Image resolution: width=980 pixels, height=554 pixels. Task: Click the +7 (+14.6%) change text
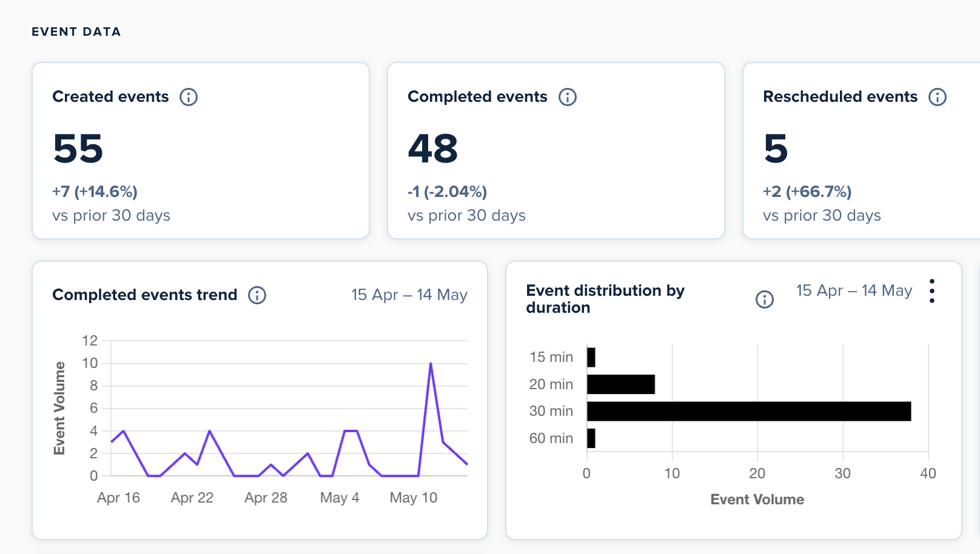pos(95,192)
